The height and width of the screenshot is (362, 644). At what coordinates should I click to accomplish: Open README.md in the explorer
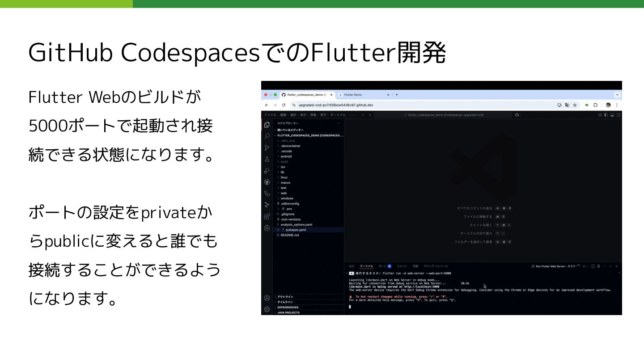tap(309, 235)
